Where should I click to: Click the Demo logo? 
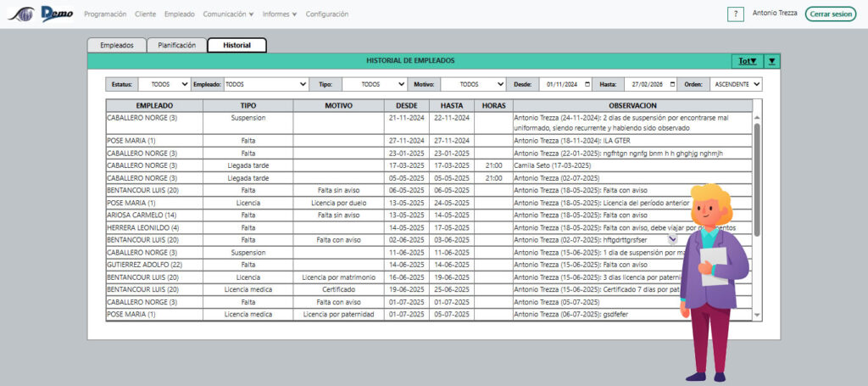pos(57,14)
